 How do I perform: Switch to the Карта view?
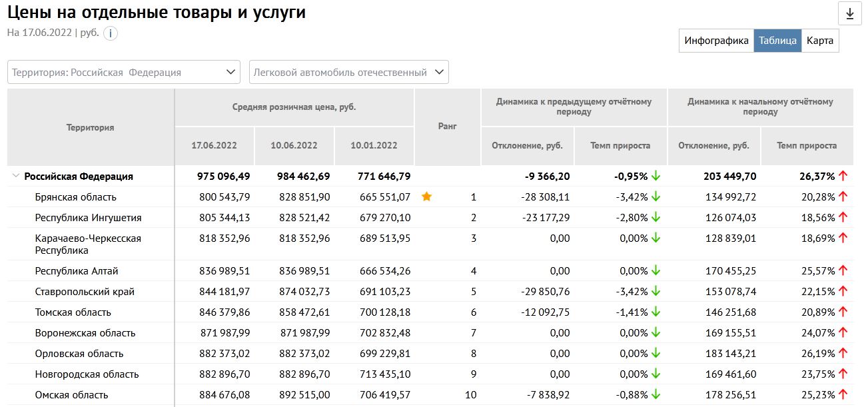pyautogui.click(x=819, y=41)
